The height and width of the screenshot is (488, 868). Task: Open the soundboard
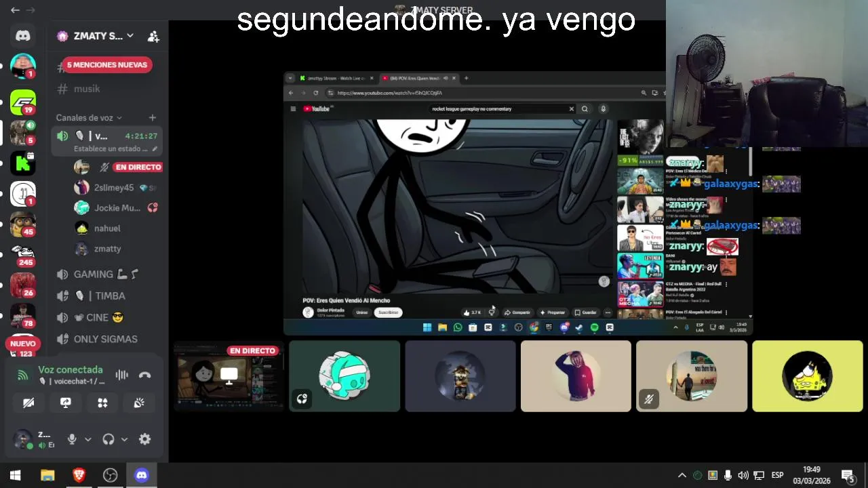coord(139,403)
